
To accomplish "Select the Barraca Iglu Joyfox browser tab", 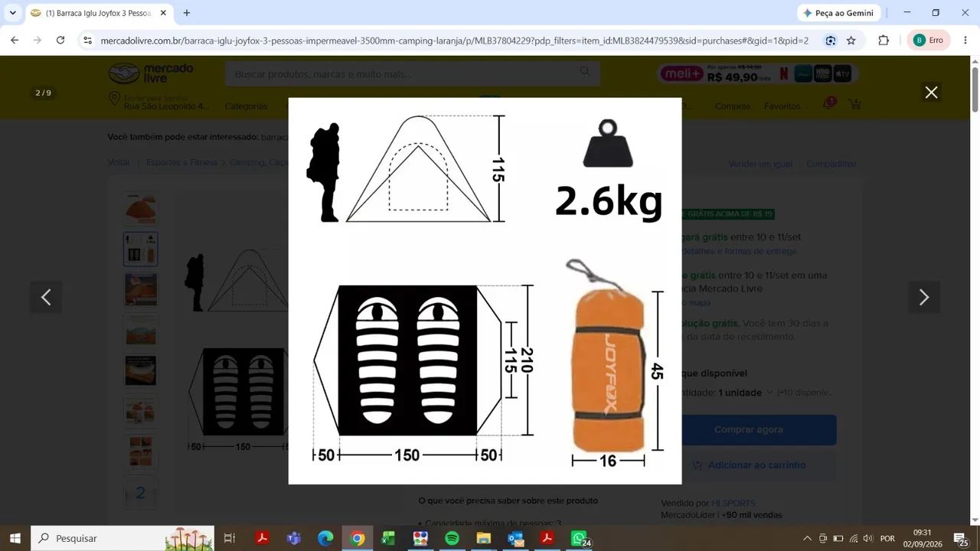I will pyautogui.click(x=99, y=13).
